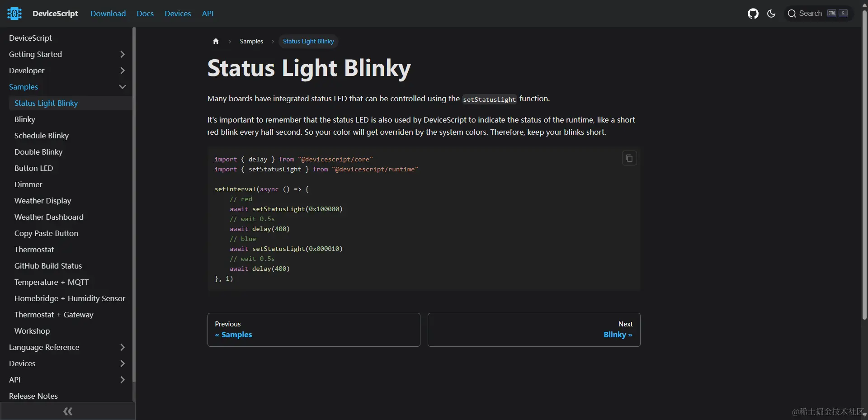Open Schedule Blinky sample
This screenshot has width=868, height=420.
pos(42,136)
